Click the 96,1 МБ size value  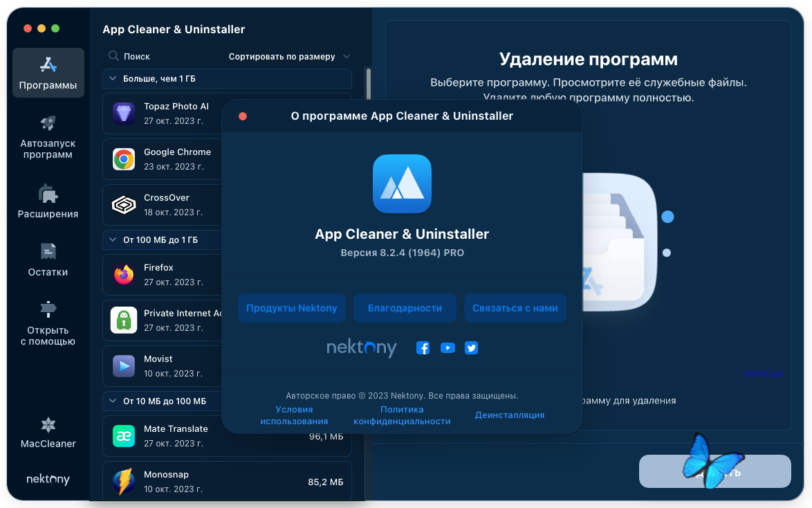[326, 437]
